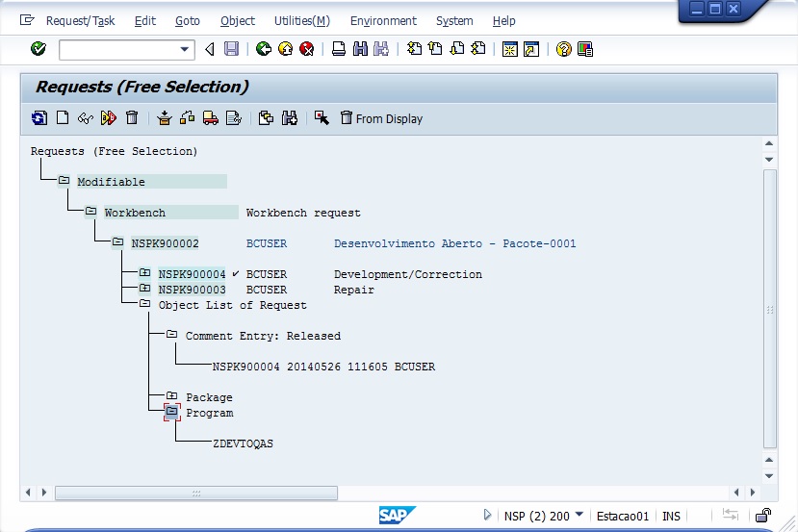Open the NSP system info dropdown in status bar
Viewport: 798px width, 532px height.
[x=579, y=515]
